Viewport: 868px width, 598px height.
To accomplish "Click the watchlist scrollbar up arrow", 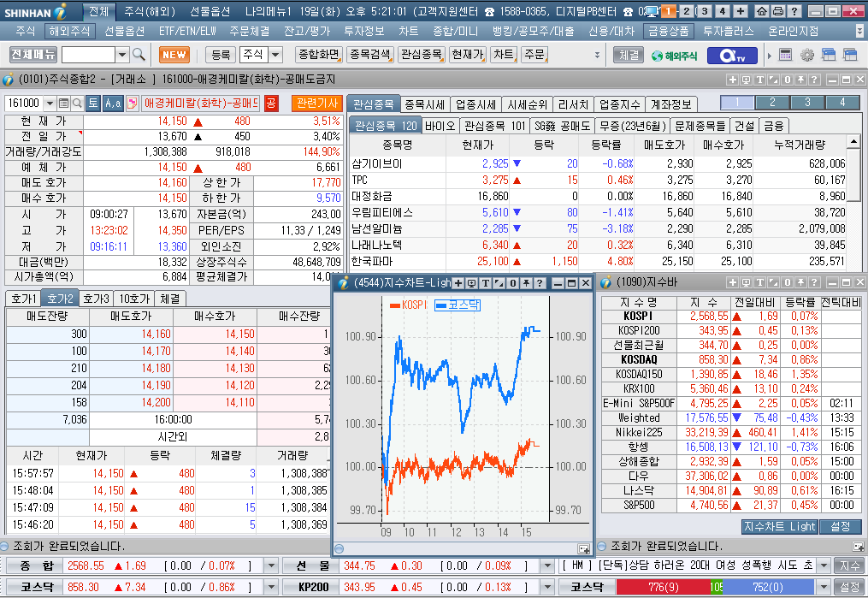I will tap(853, 142).
